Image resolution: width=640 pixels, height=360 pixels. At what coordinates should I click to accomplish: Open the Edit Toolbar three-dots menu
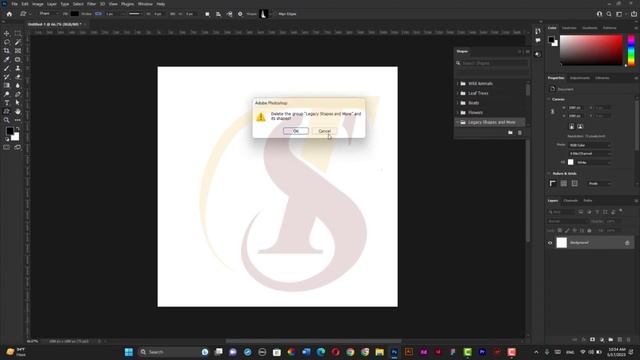tap(18, 120)
